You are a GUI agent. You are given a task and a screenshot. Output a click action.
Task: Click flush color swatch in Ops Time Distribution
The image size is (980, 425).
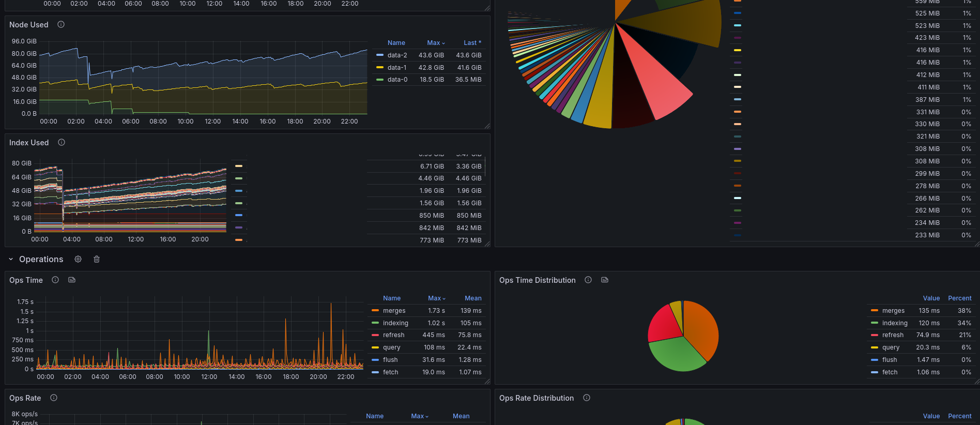click(875, 360)
